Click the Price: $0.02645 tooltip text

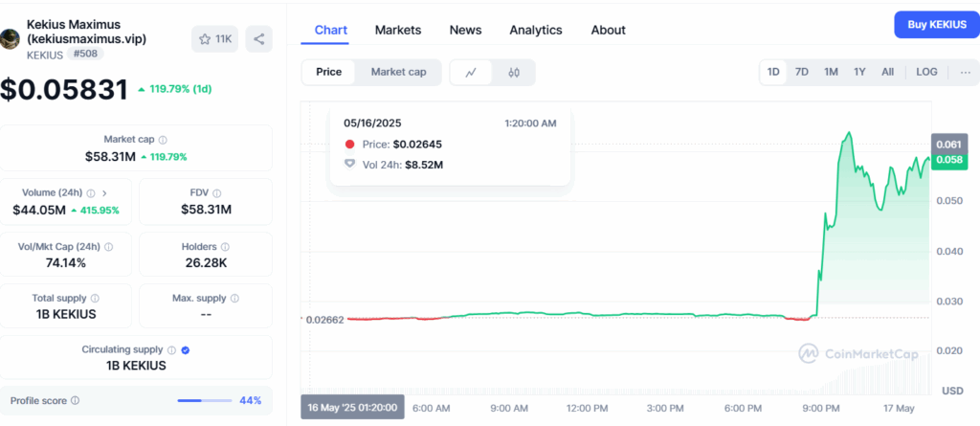point(402,145)
